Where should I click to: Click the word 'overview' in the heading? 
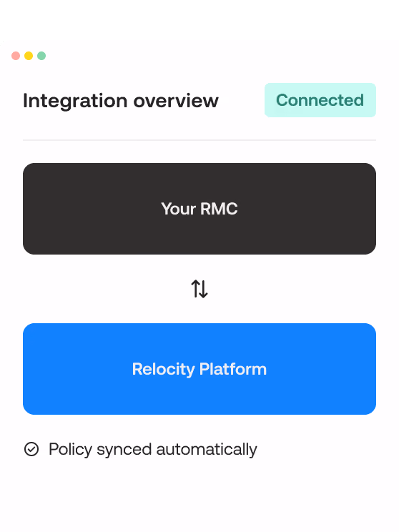coord(176,101)
